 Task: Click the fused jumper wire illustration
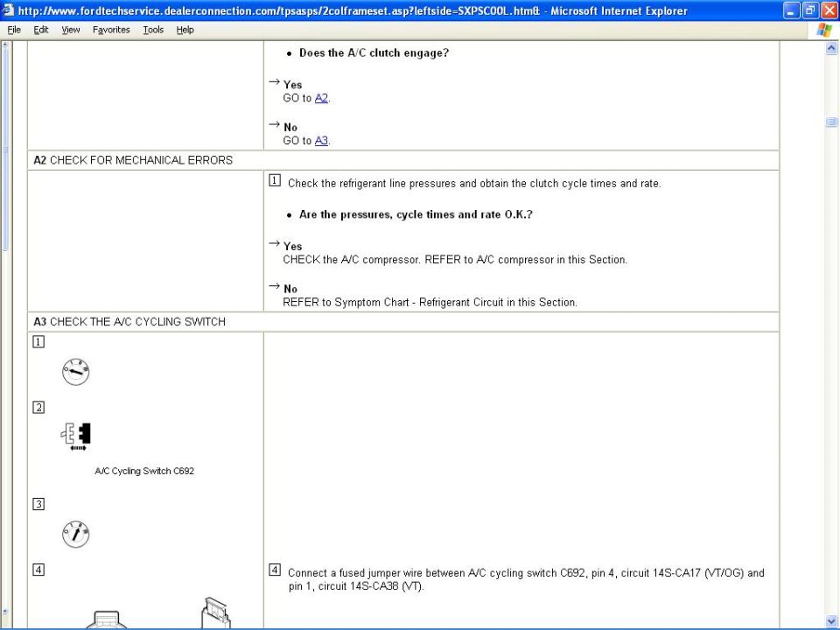click(158, 613)
